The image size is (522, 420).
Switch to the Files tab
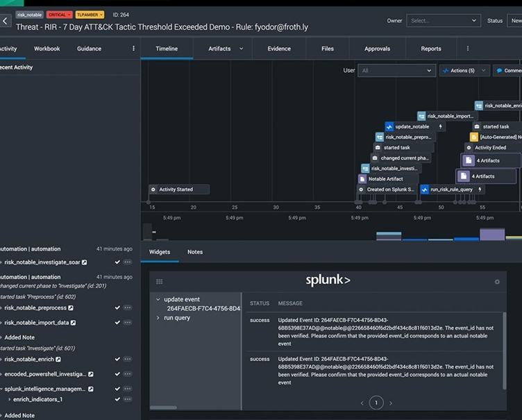tap(328, 49)
